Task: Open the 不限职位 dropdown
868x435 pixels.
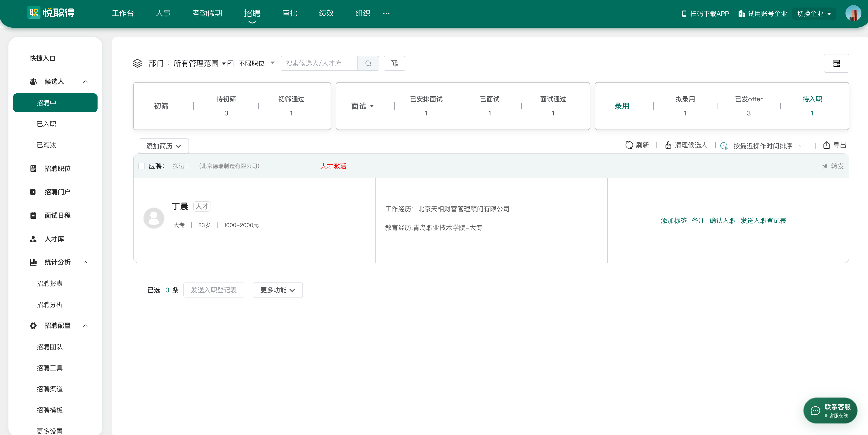Action: pos(256,63)
